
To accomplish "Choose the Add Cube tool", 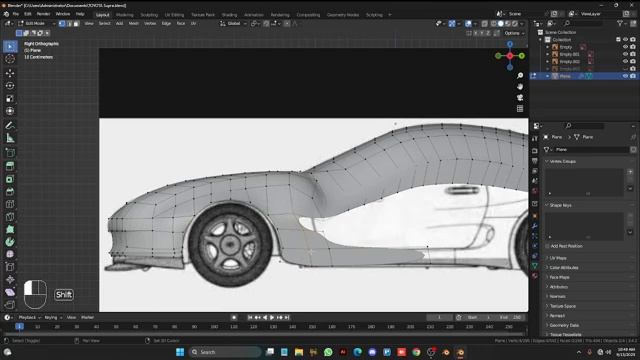I will [x=10, y=153].
